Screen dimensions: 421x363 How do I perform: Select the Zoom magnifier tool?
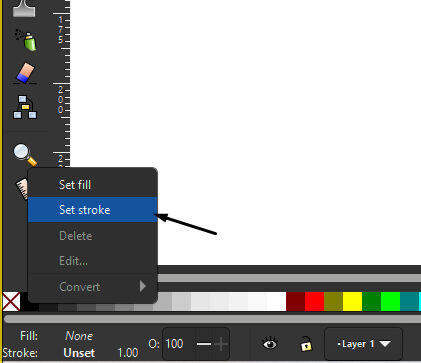click(25, 155)
